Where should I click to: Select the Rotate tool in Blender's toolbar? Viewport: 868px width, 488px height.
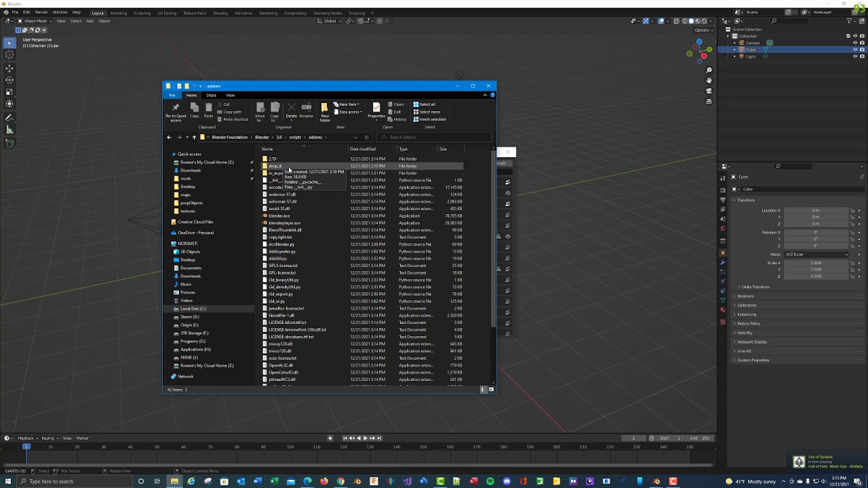9,80
